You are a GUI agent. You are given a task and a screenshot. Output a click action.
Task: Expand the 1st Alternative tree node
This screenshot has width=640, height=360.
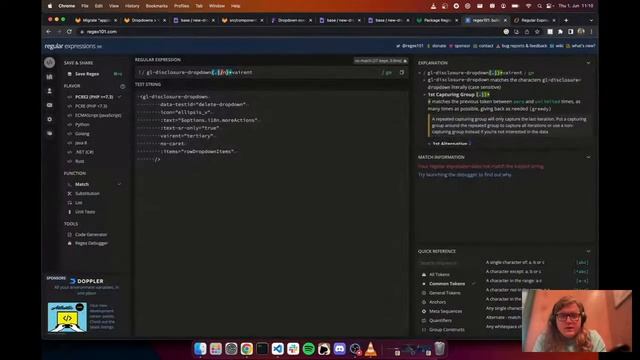pos(429,144)
